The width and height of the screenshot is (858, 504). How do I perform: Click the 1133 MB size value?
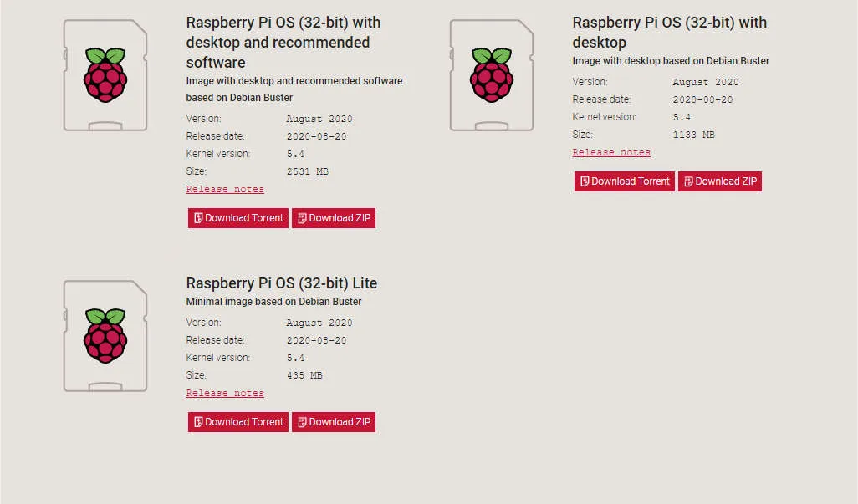(694, 135)
